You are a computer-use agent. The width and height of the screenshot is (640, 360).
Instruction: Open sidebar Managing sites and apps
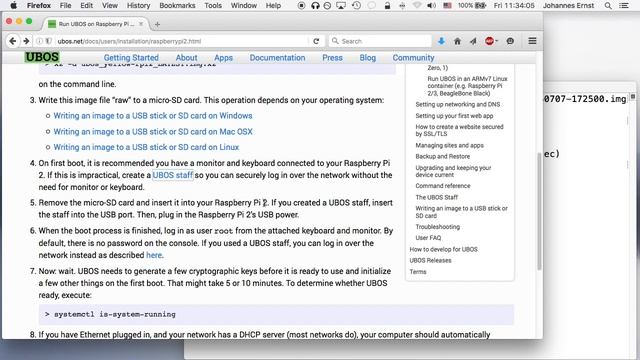449,145
